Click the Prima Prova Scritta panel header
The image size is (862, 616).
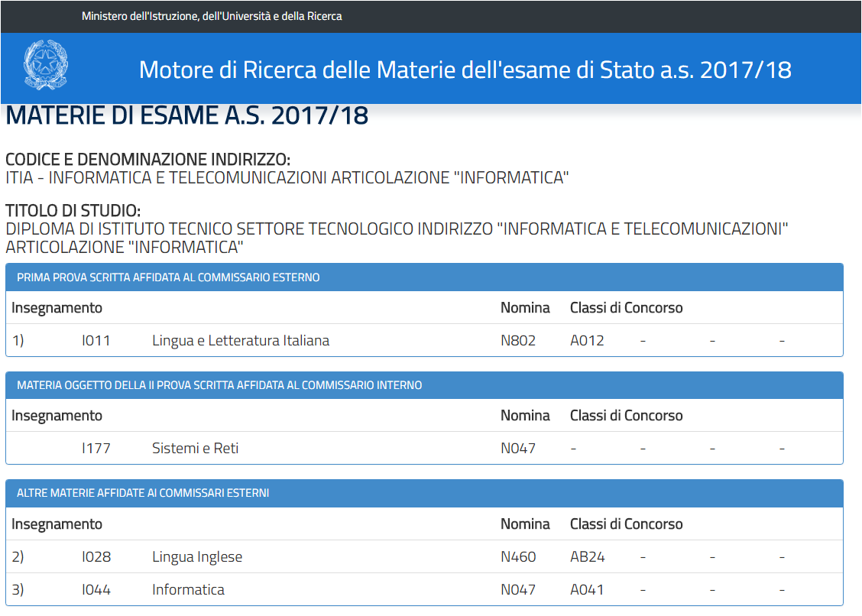coord(424,277)
